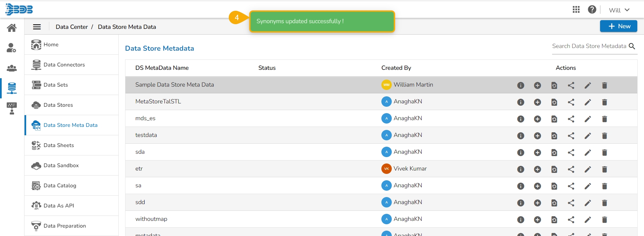This screenshot has width=644, height=236.
Task: Go to home icon in left rail
Action: pos(12,28)
